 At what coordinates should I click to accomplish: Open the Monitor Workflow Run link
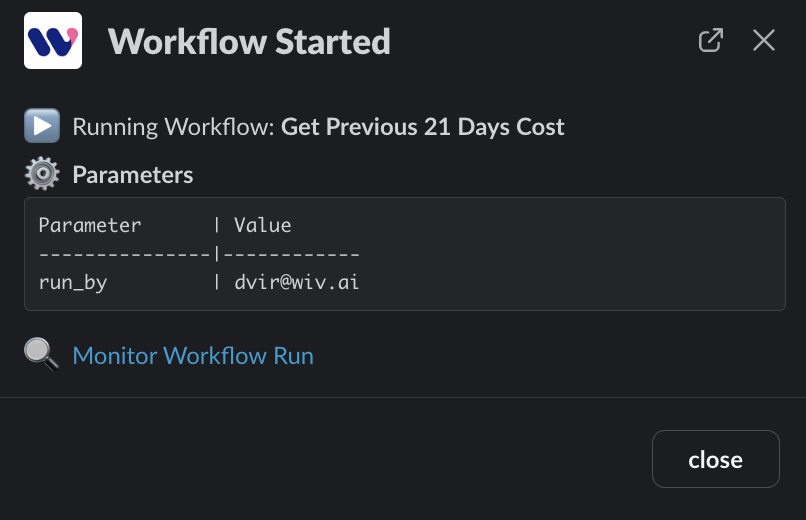[193, 356]
